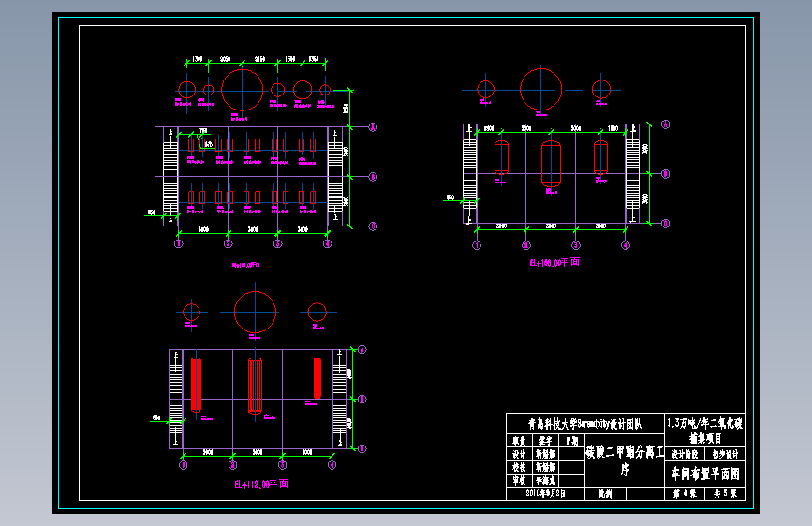Click the 职责 header cell

click(519, 441)
